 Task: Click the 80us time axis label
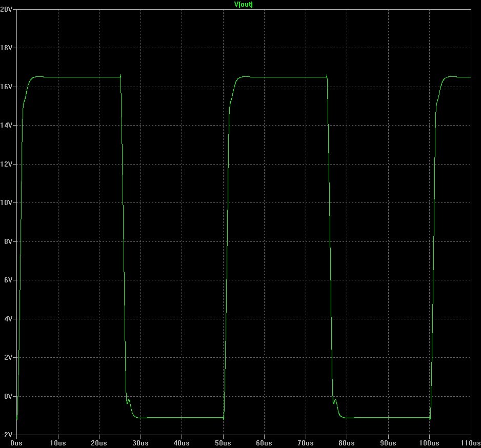(x=347, y=443)
